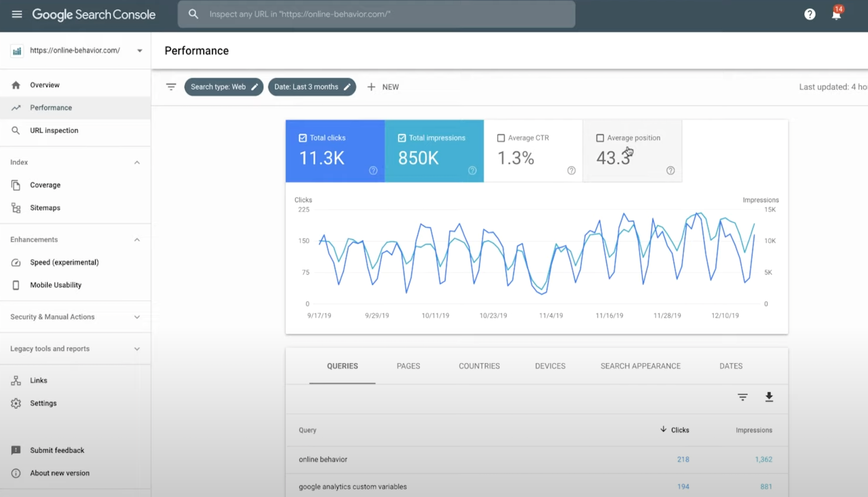This screenshot has width=868, height=497.
Task: Click the URL inspection magnifier icon
Action: [x=16, y=130]
